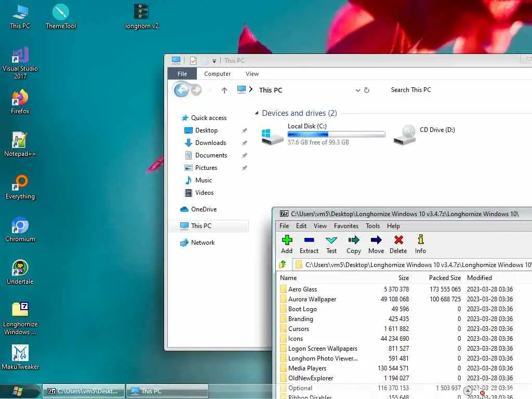This screenshot has width=532, height=399.
Task: Select Local Disk (C:) drive
Action: 323,135
